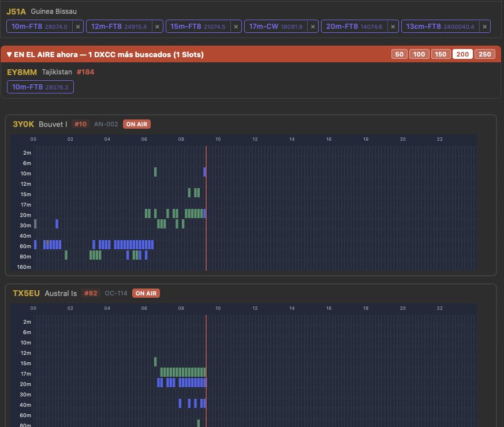Click the 3Y0K callsign
This screenshot has width=504, height=427.
coord(24,124)
